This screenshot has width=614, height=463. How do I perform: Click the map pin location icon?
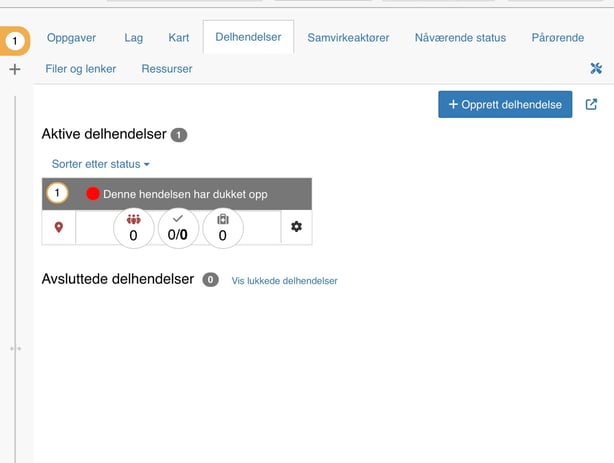pyautogui.click(x=59, y=227)
